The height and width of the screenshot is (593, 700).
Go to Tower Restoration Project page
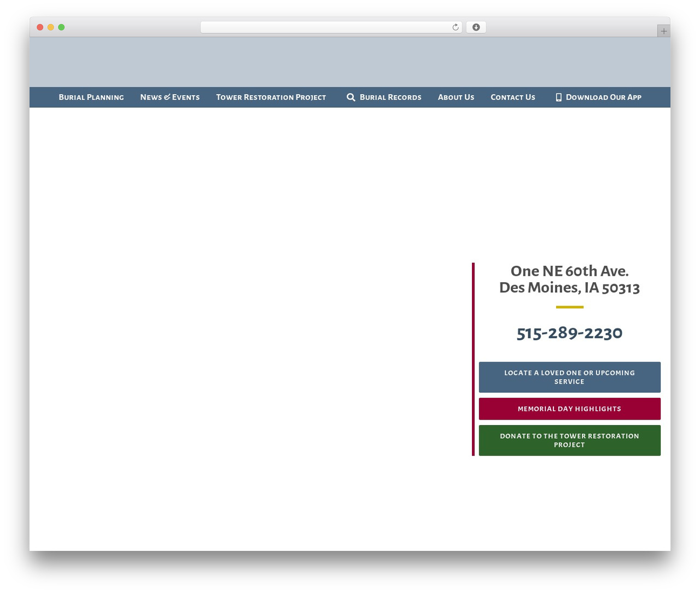coord(271,97)
